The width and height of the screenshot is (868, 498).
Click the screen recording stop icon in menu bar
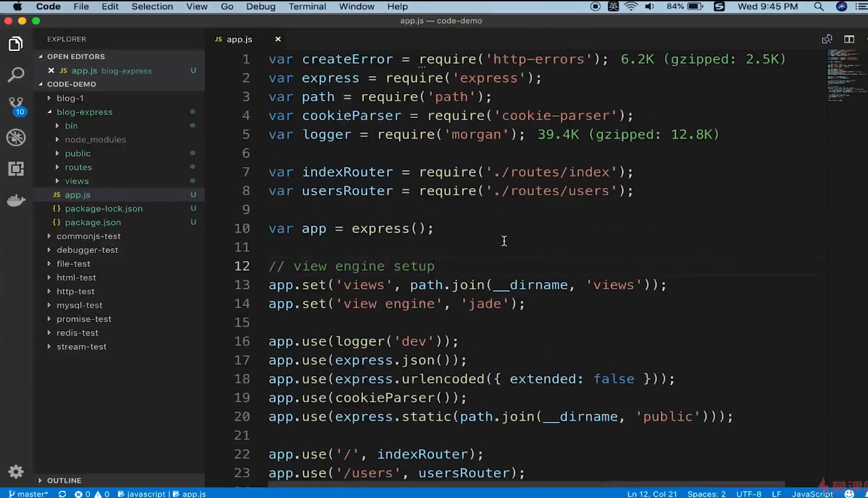pyautogui.click(x=595, y=7)
